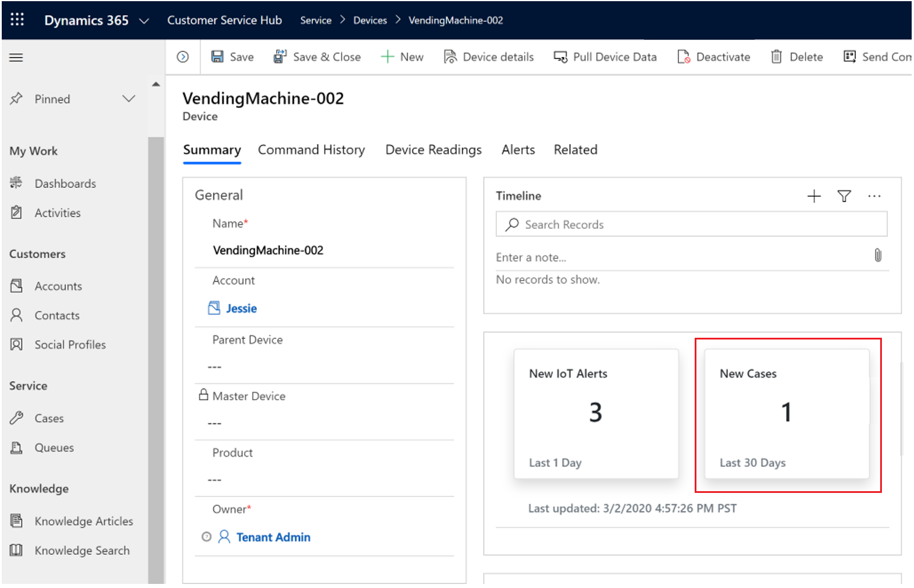This screenshot has width=914, height=588.
Task: Open the Tenant Admin owner link
Action: [273, 537]
